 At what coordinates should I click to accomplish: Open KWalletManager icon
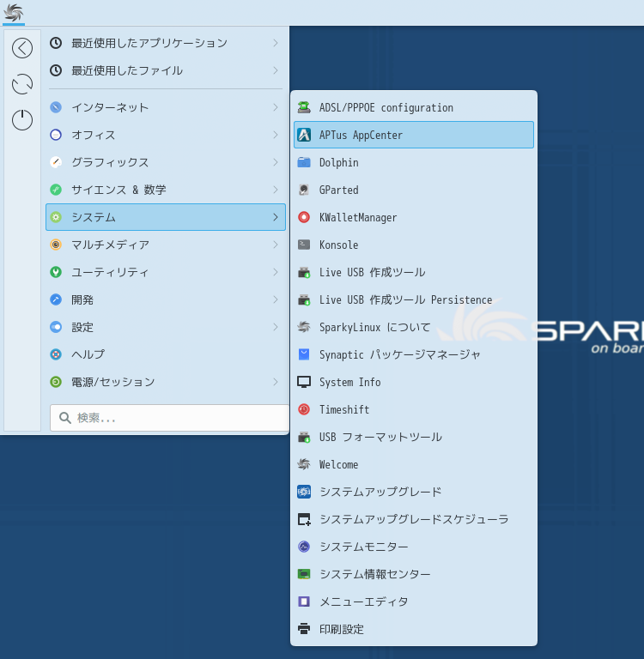(x=304, y=217)
